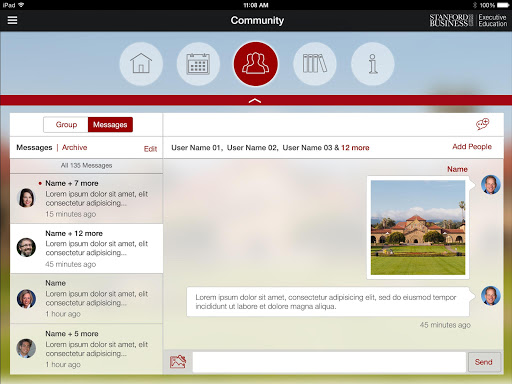Image resolution: width=512 pixels, height=384 pixels.
Task: Open the Library books icon
Action: coord(315,64)
